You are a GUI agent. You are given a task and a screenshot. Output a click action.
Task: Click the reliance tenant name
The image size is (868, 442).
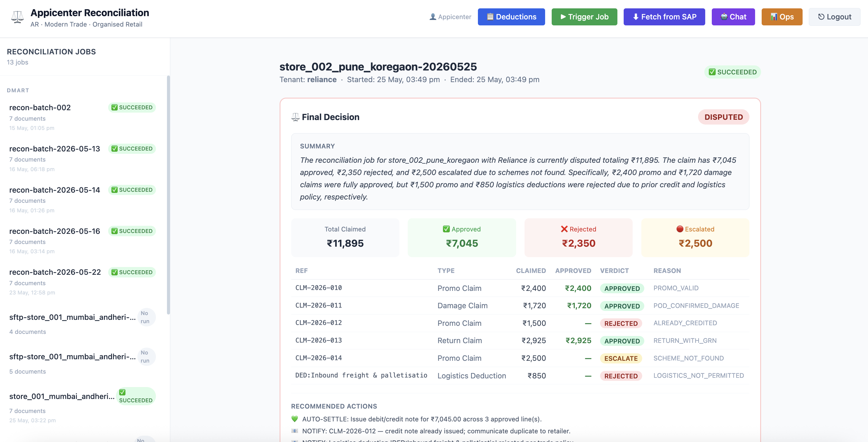321,79
